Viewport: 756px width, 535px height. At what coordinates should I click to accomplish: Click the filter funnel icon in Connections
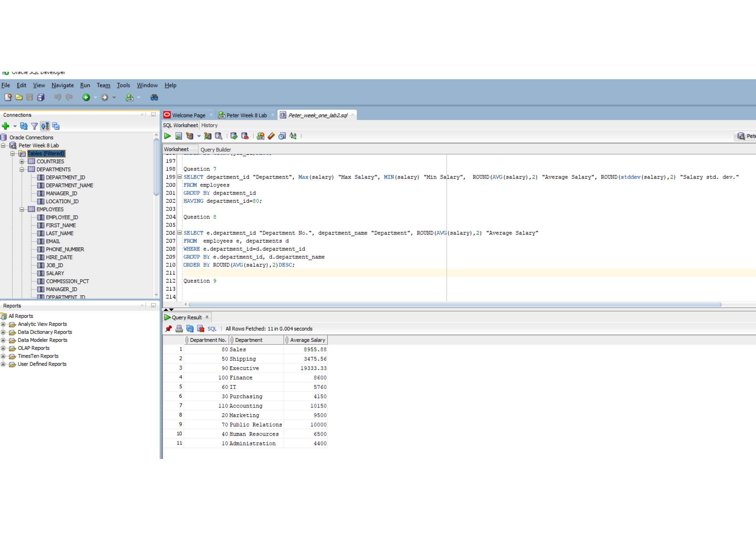(x=34, y=126)
